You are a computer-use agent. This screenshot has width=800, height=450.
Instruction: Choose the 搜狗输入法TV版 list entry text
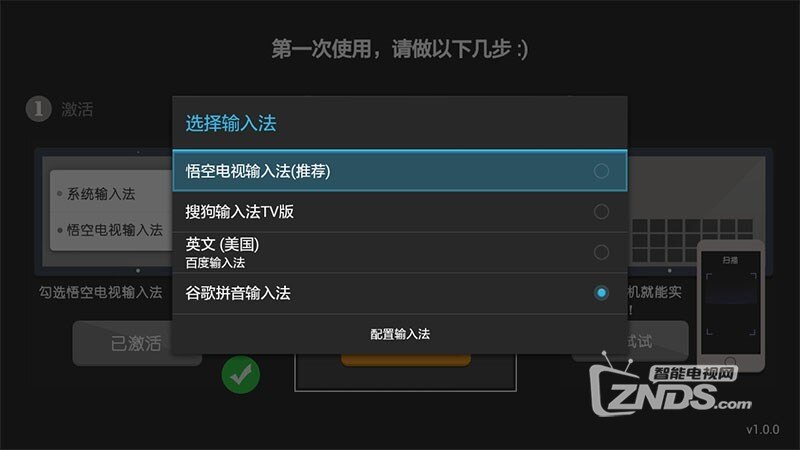click(239, 211)
